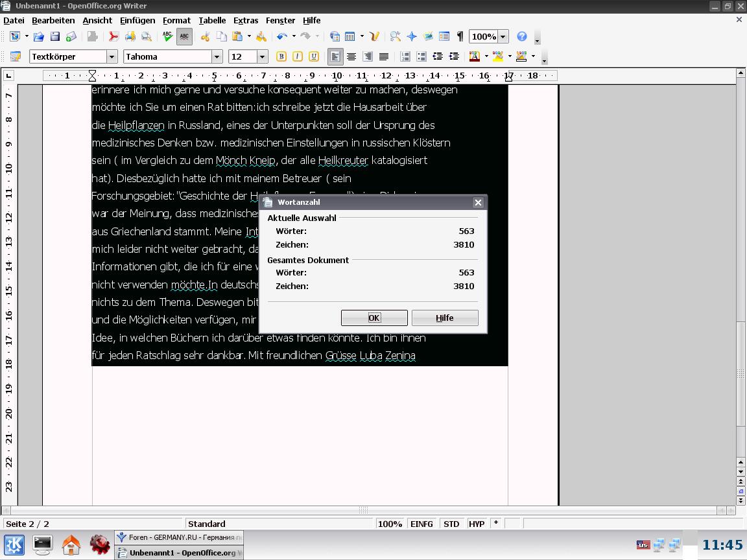The height and width of the screenshot is (560, 747).
Task: Insert a Hyperlink via globe icon
Action: [x=335, y=37]
